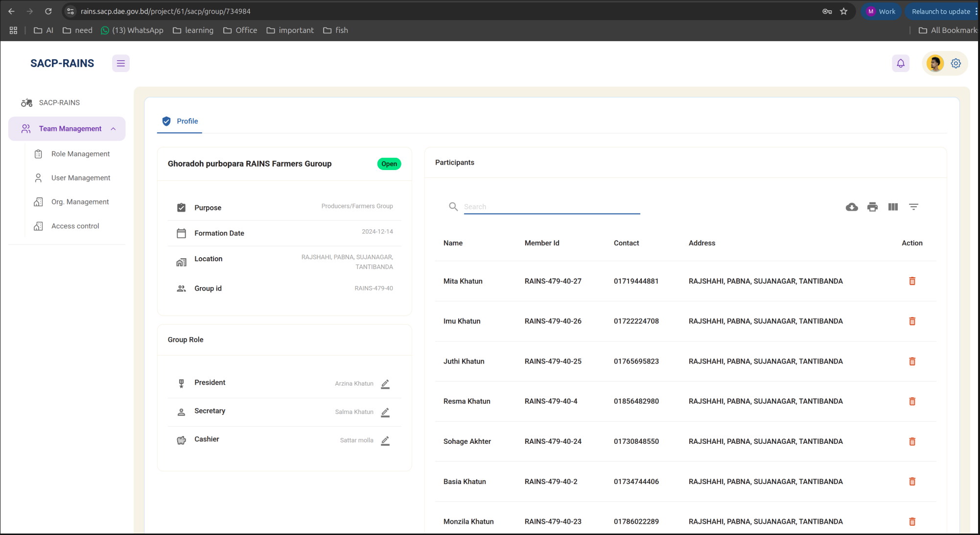
Task: Click the print icon above participants table
Action: tap(872, 207)
